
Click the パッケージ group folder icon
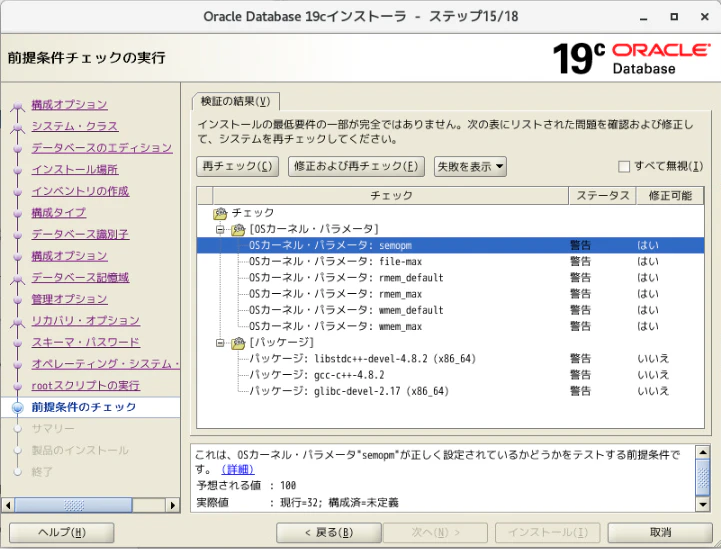point(238,343)
